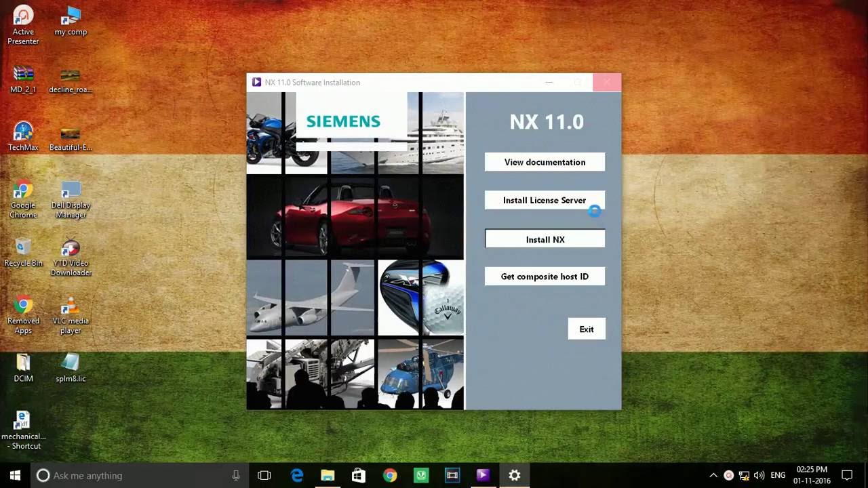
Task: Select YTD Video Downloader desktop icon
Action: point(71,257)
